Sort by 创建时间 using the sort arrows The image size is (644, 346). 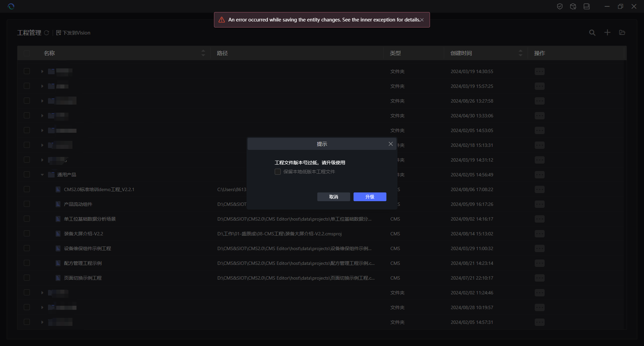pos(520,53)
